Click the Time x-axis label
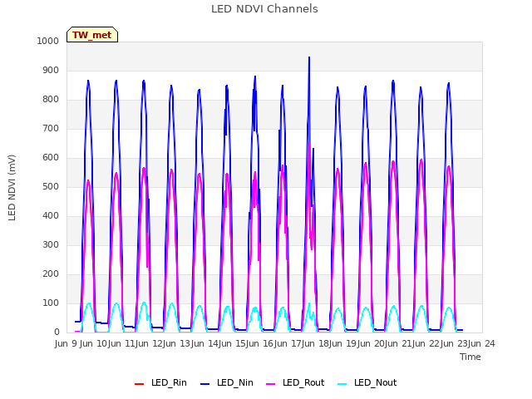The image size is (532, 399). point(470,357)
